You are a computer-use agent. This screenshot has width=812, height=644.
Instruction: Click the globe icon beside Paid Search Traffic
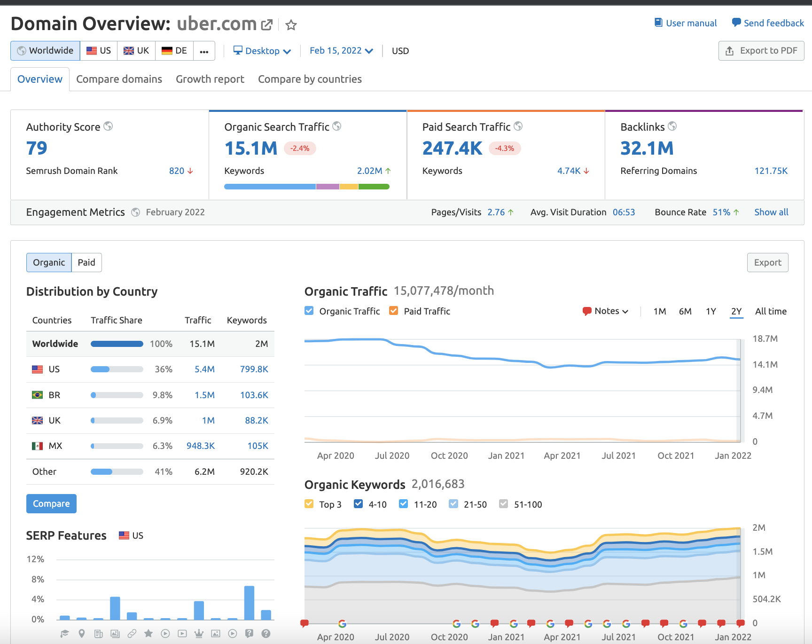(x=518, y=126)
